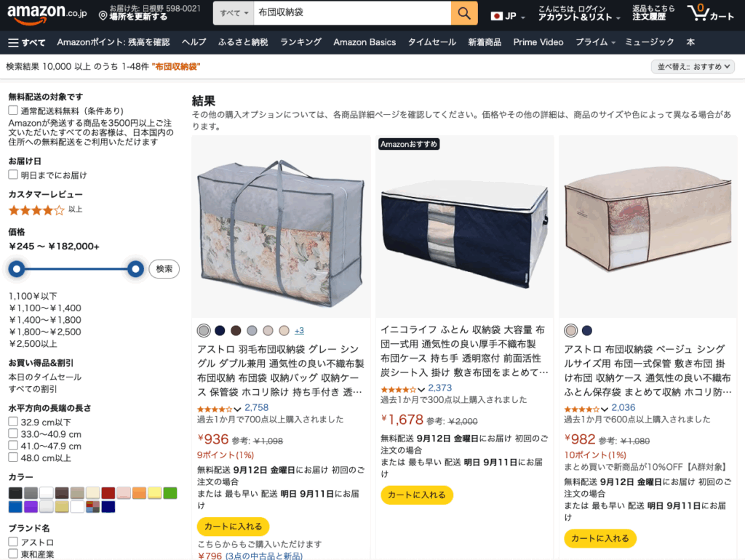745x560 pixels.
Task: Open the すべて search category dropdown
Action: pos(234,13)
